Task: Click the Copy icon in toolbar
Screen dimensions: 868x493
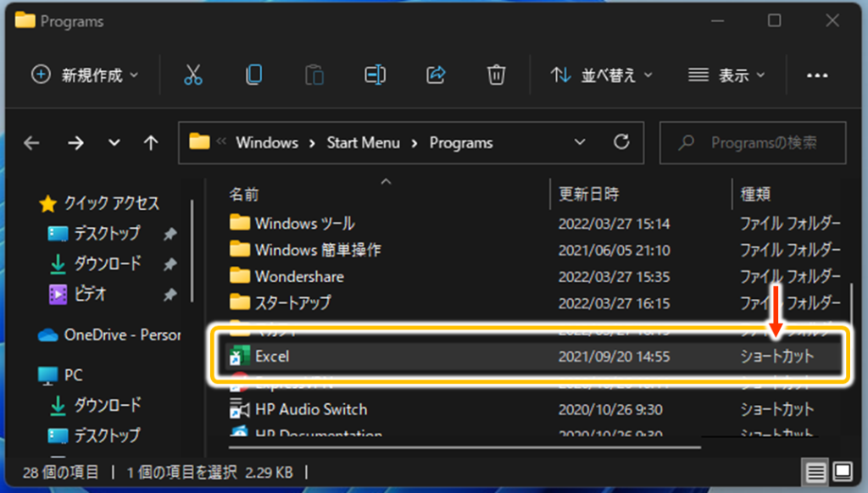Action: coord(253,75)
